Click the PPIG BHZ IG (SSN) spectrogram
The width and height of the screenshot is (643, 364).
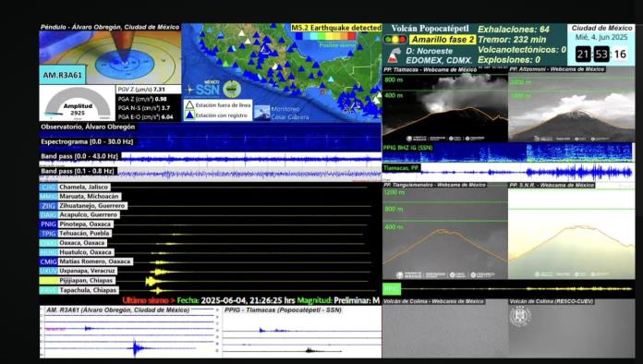[x=508, y=152]
